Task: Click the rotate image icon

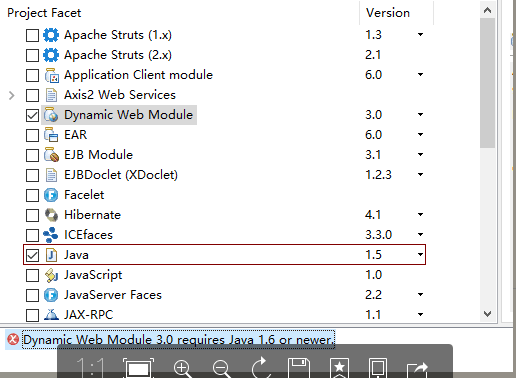Action: 261,368
